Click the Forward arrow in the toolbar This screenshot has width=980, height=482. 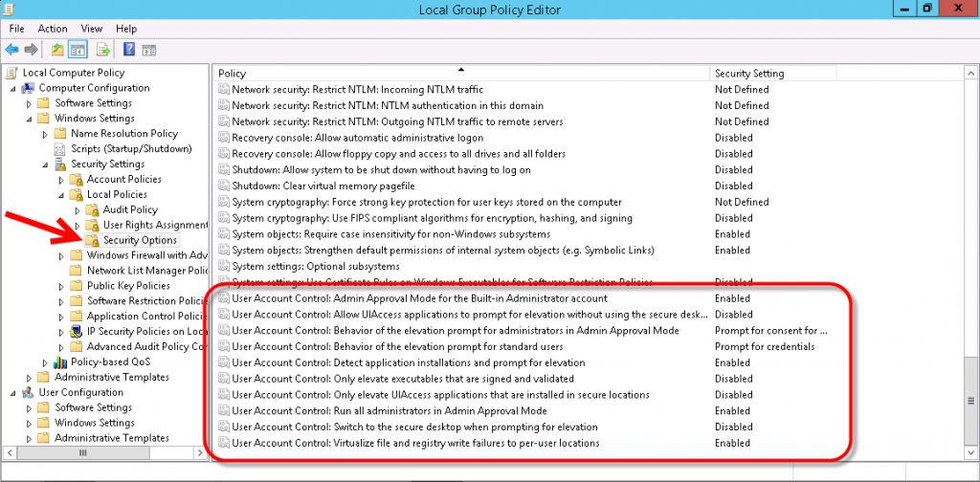point(32,50)
